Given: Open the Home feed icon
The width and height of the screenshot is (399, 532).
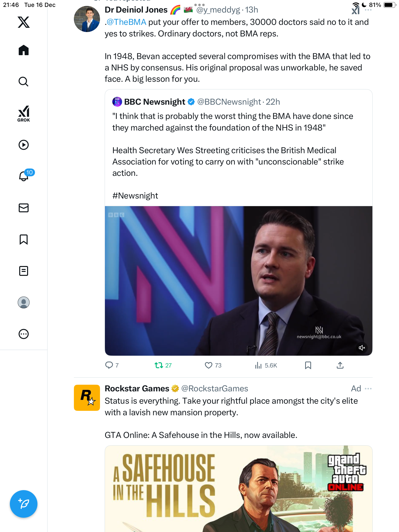Looking at the screenshot, I should pos(24,50).
